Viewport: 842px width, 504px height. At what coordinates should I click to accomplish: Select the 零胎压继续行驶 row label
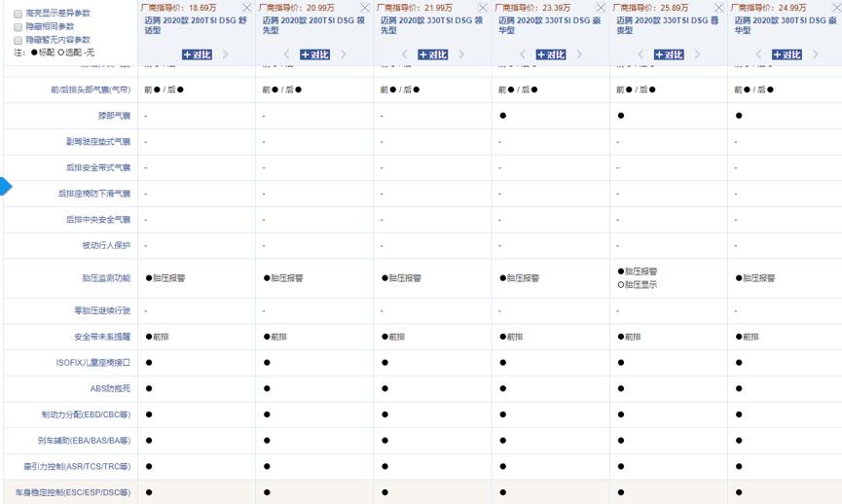[x=102, y=310]
